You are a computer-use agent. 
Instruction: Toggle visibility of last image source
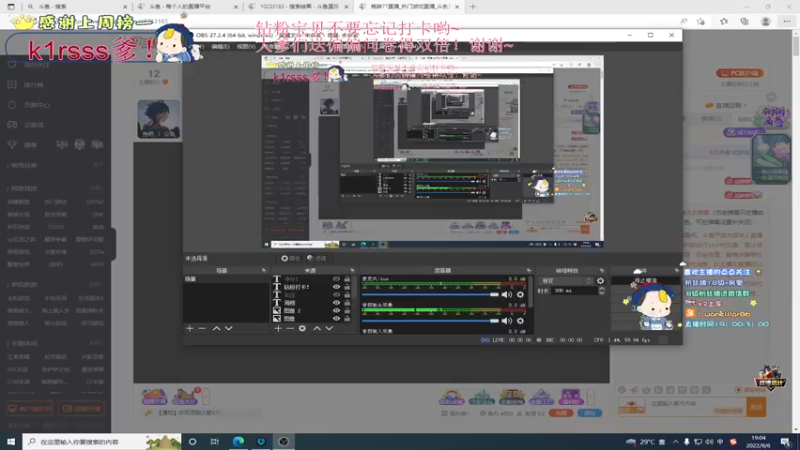(336, 318)
